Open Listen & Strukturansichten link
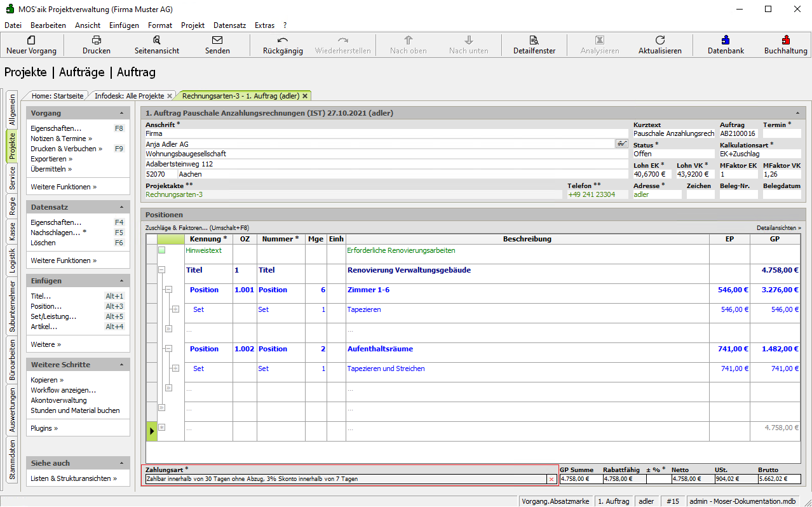Image resolution: width=812 pixels, height=507 pixels. pos(74,478)
